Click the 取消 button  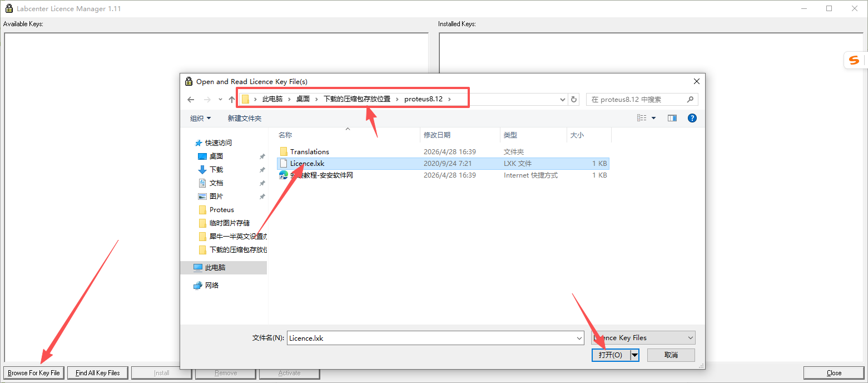[671, 355]
